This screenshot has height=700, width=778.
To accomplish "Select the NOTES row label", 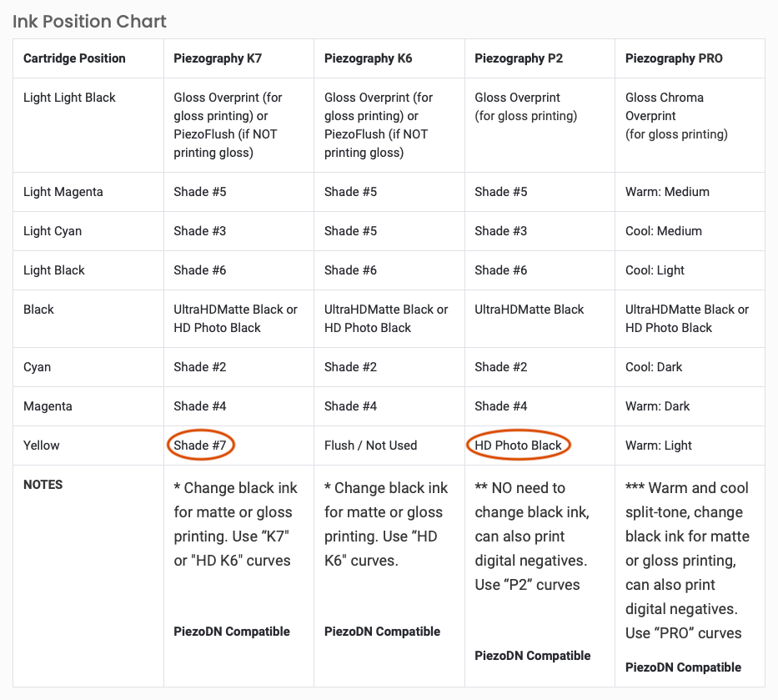I will click(x=43, y=485).
